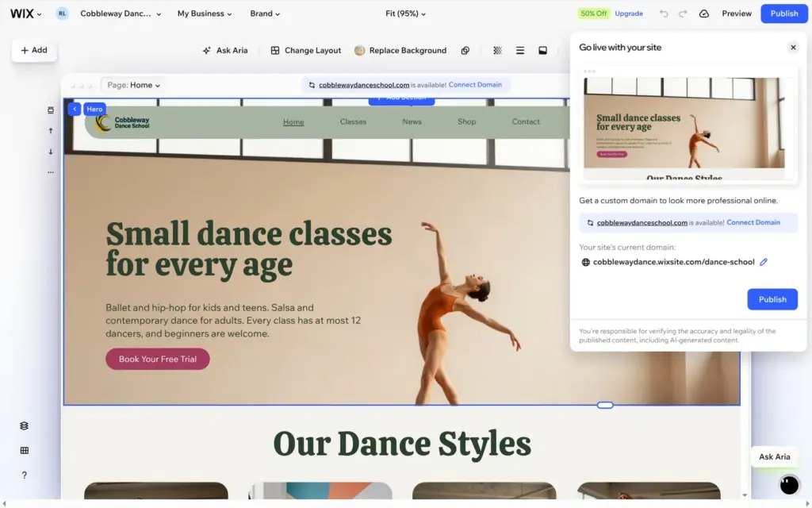Click the horizontal lines alignment icon

point(520,51)
